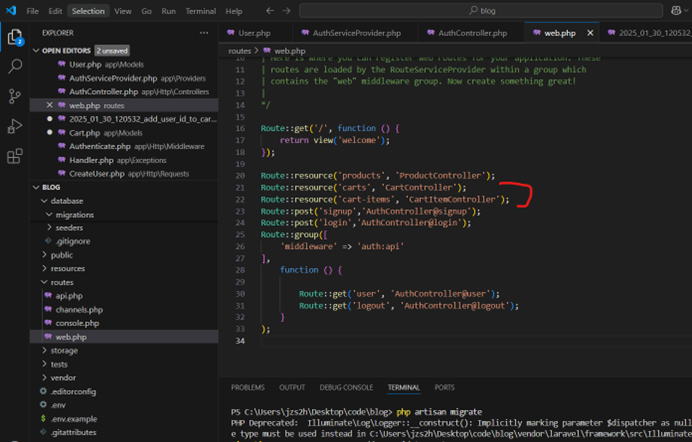Open the Extensions view
This screenshot has width=692, height=442.
pos(15,156)
